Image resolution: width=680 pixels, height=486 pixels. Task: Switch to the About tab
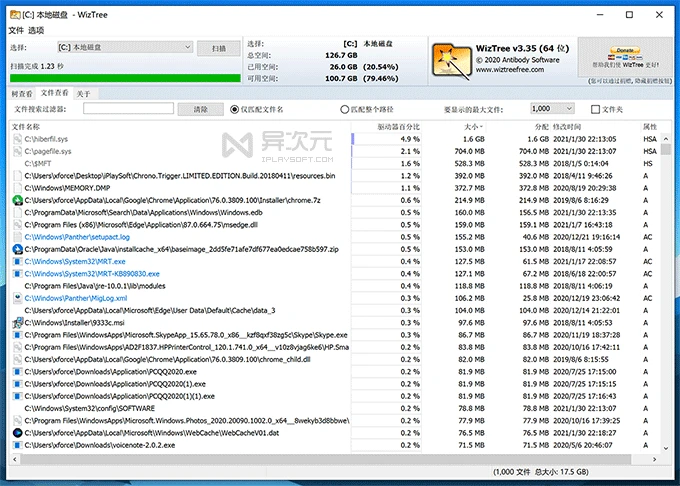(x=83, y=94)
